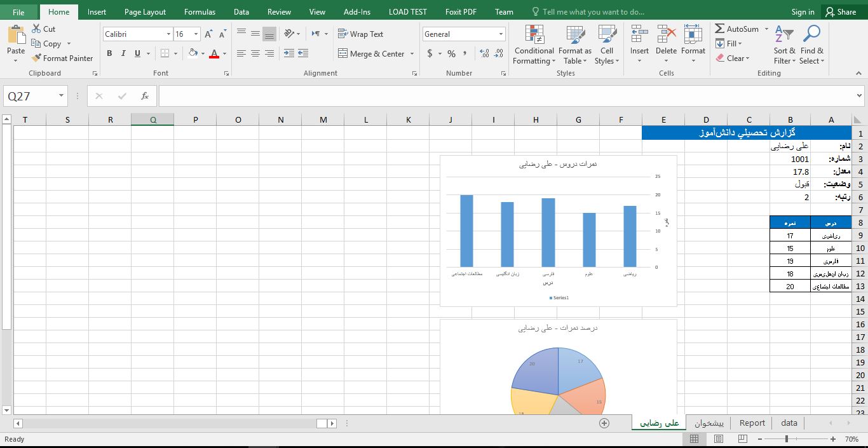The image size is (868, 448).
Task: Click the Sign in link
Action: [x=803, y=11]
